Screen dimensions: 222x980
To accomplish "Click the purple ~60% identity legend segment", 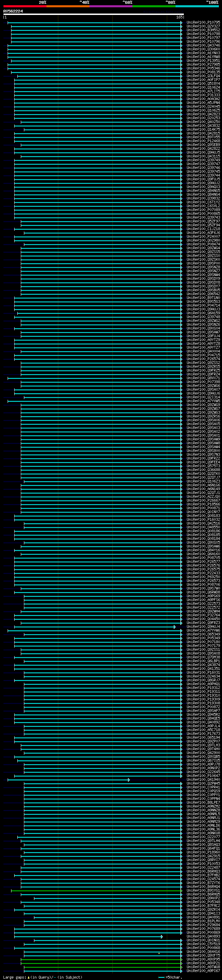I will coord(111,6).
